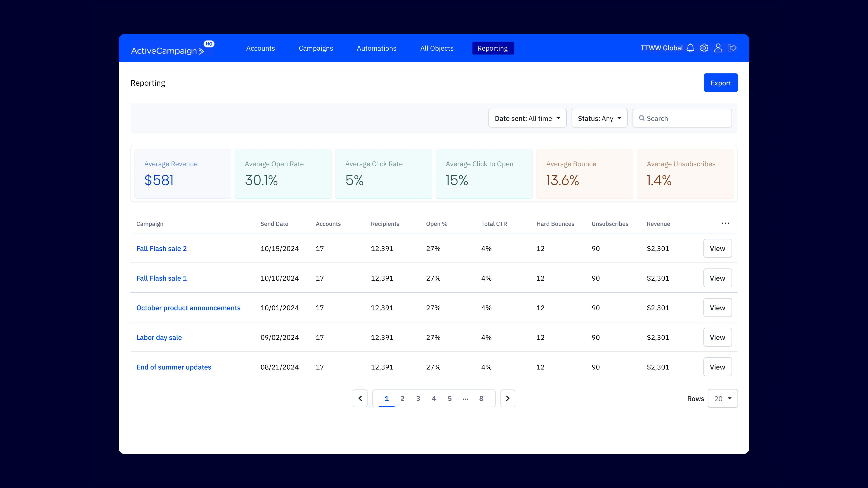The image size is (868, 488).
Task: Open the Status: Any filter dropdown
Action: point(599,118)
